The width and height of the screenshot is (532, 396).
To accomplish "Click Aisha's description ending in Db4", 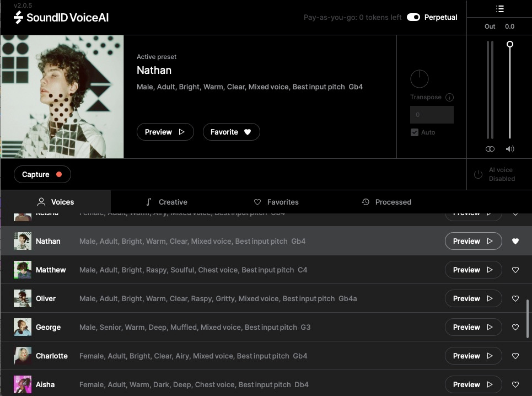I will coord(194,384).
